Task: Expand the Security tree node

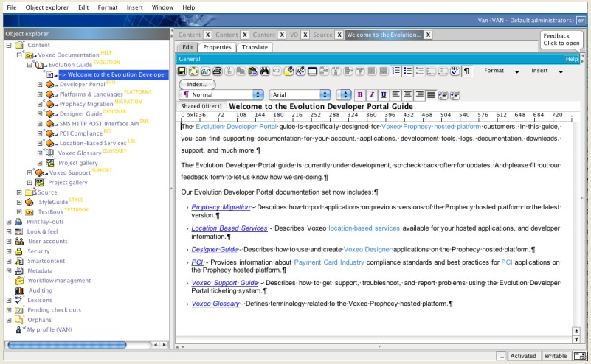Action: tap(9, 251)
